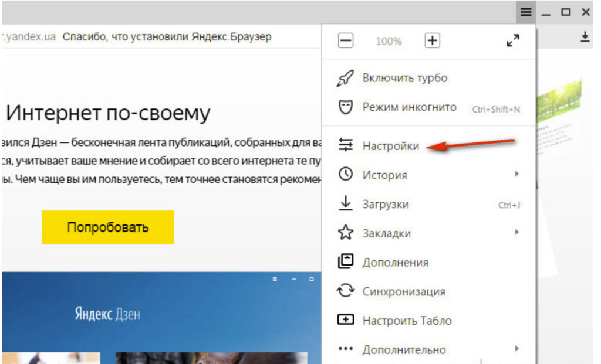The image size is (601, 364).
Task: Click the 'Яндекс Дзен' banner image
Action: point(161,318)
